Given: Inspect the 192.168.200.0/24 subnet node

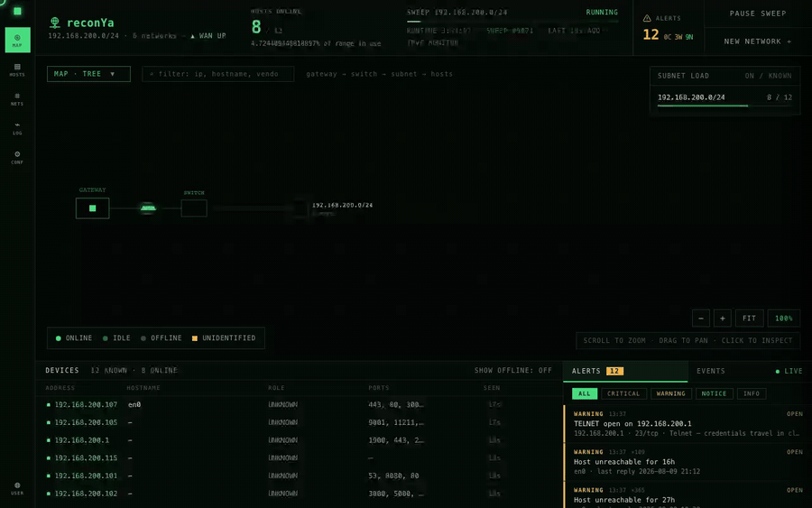Looking at the screenshot, I should pos(300,208).
